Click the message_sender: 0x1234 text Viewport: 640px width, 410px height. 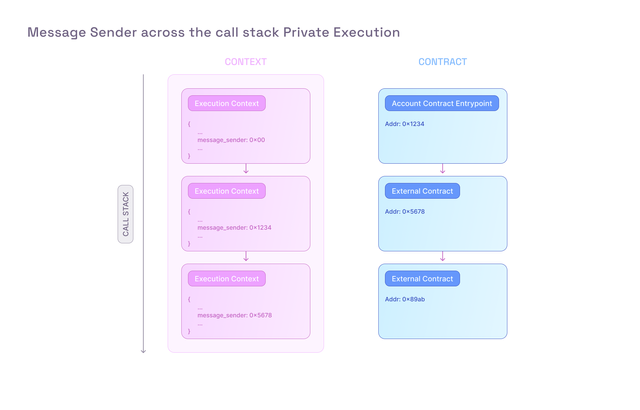pos(234,228)
